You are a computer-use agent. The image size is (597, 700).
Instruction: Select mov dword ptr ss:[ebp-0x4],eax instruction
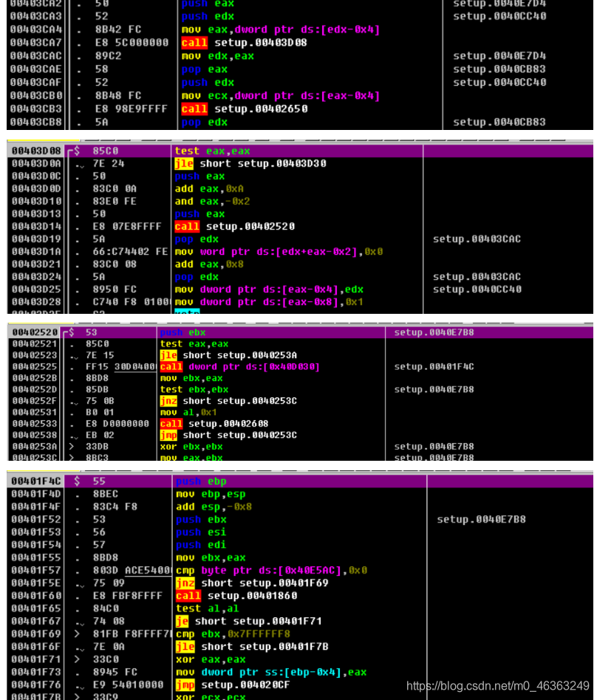[271, 672]
